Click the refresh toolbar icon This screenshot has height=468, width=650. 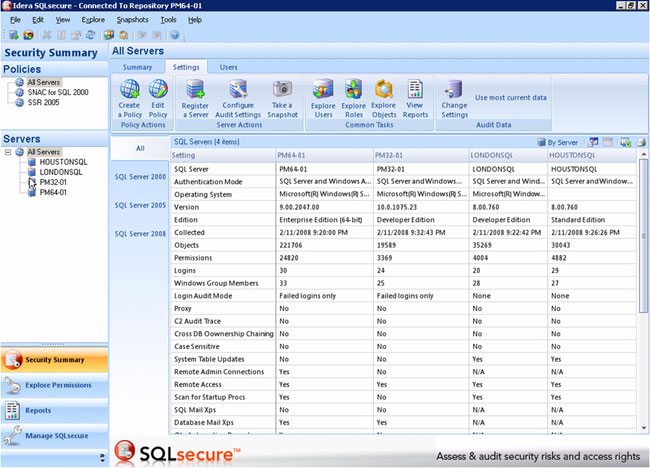(x=90, y=35)
